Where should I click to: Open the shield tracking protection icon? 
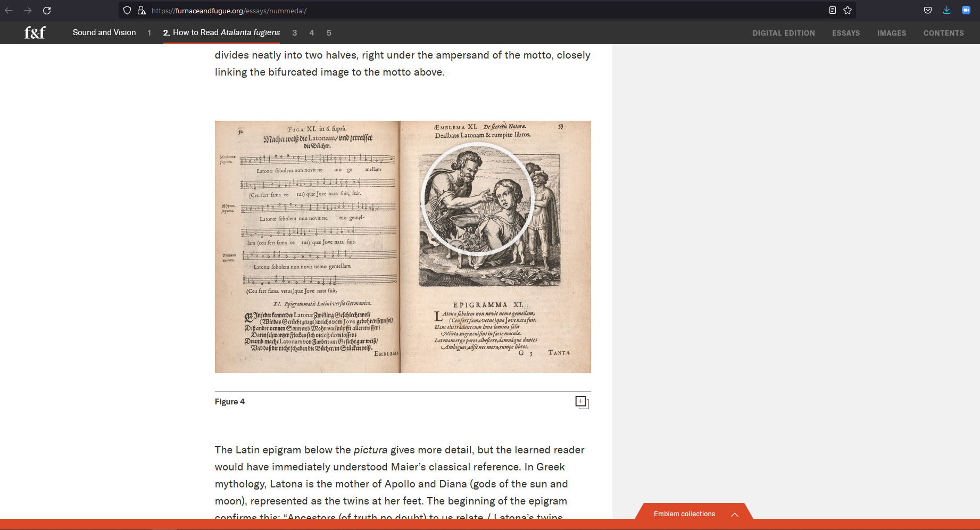tap(127, 10)
